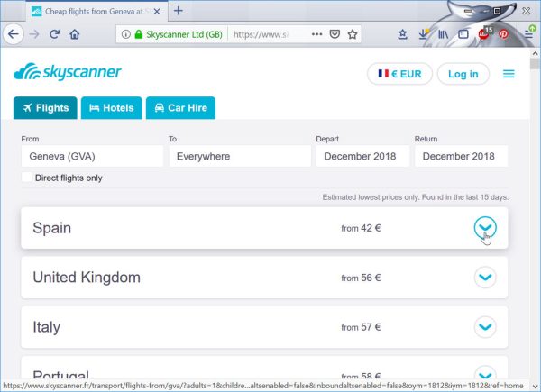Open downloads arrow icon in toolbar
This screenshot has height=392, width=541.
[423, 34]
